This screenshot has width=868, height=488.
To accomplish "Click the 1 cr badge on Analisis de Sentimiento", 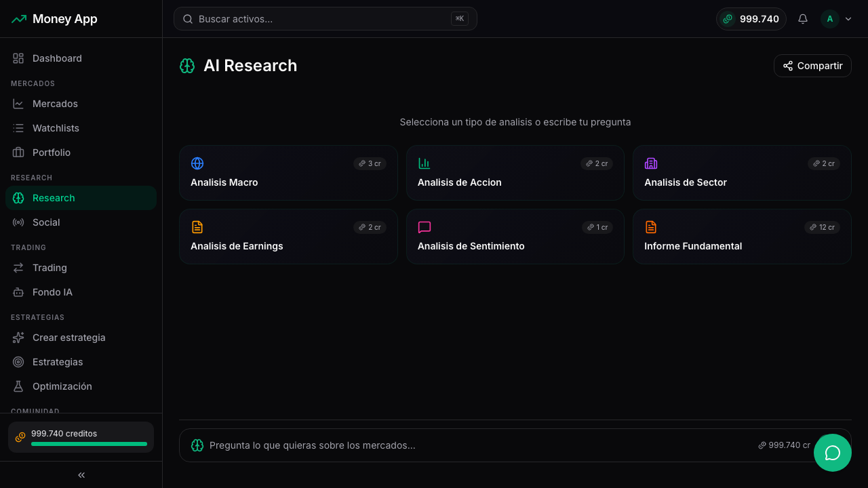I will [x=597, y=227].
